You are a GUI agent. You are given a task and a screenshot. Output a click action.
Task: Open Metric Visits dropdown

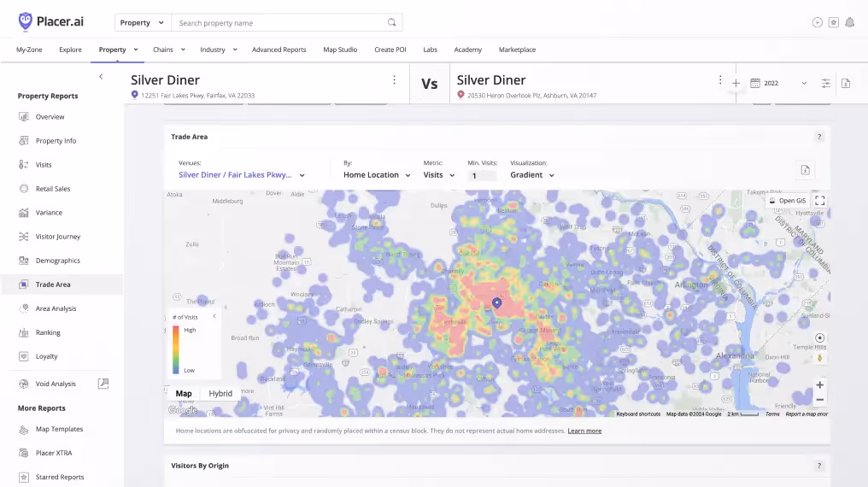[x=439, y=175]
